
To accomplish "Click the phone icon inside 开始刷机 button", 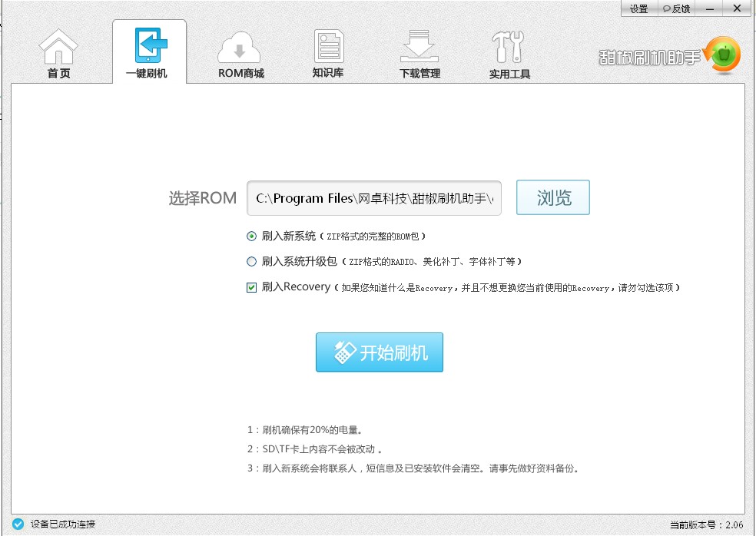I will pyautogui.click(x=344, y=352).
